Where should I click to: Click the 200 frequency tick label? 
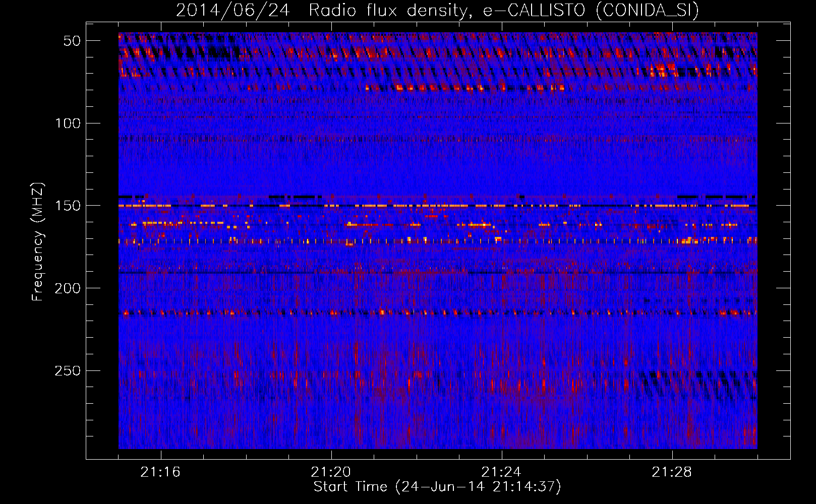[x=68, y=288]
